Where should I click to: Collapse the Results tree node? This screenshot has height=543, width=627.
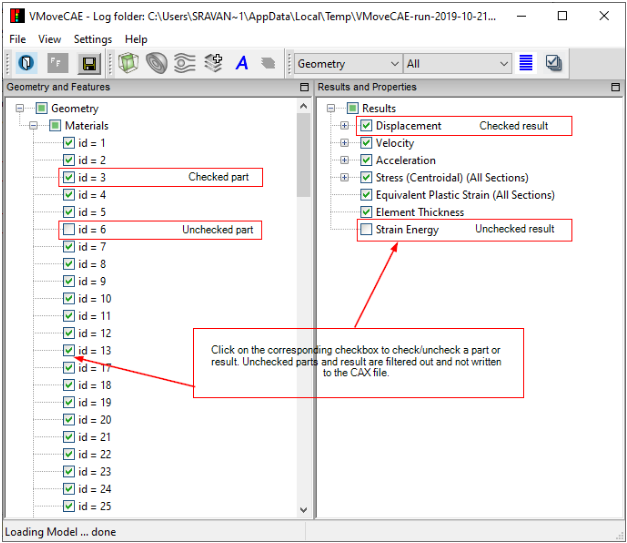coord(331,108)
